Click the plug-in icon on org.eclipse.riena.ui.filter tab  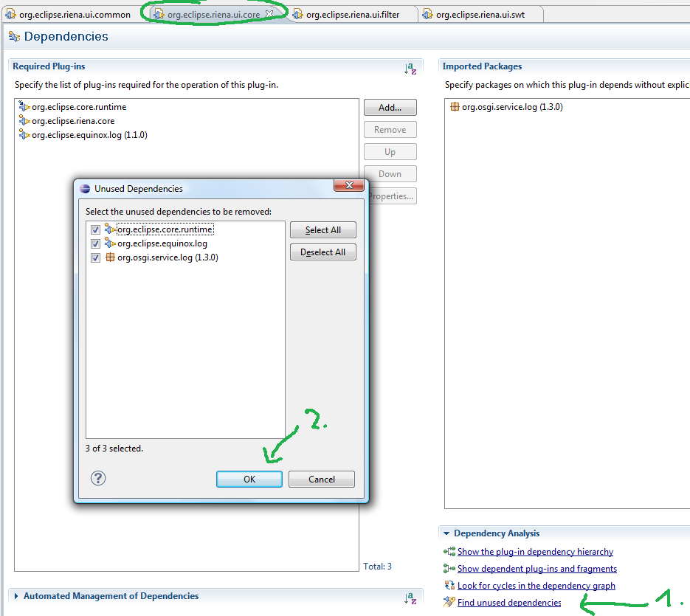point(298,15)
